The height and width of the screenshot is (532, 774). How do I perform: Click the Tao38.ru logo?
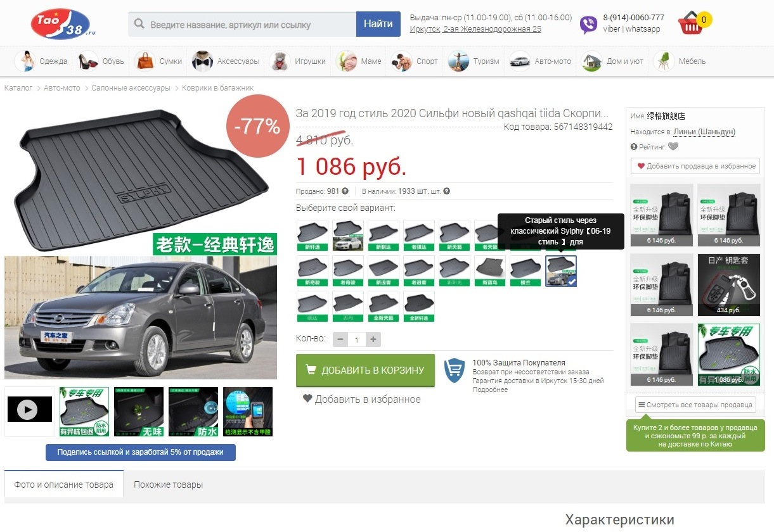[x=63, y=25]
